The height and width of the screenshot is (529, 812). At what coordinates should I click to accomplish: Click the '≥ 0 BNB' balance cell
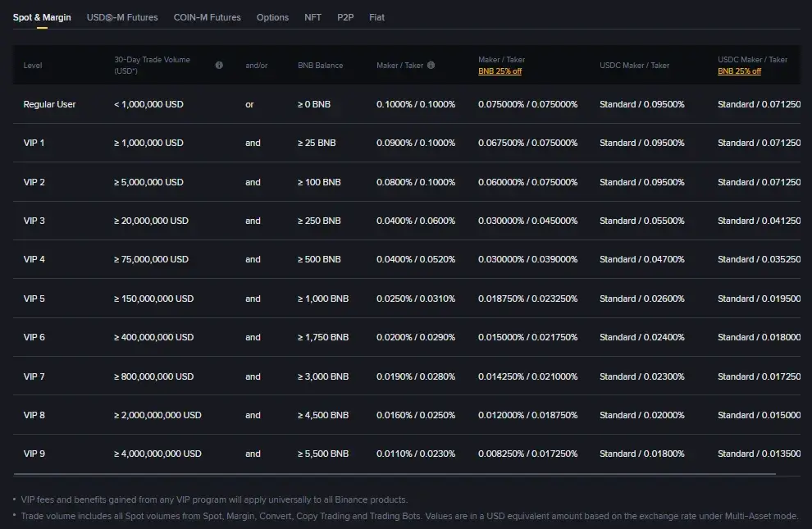[314, 104]
